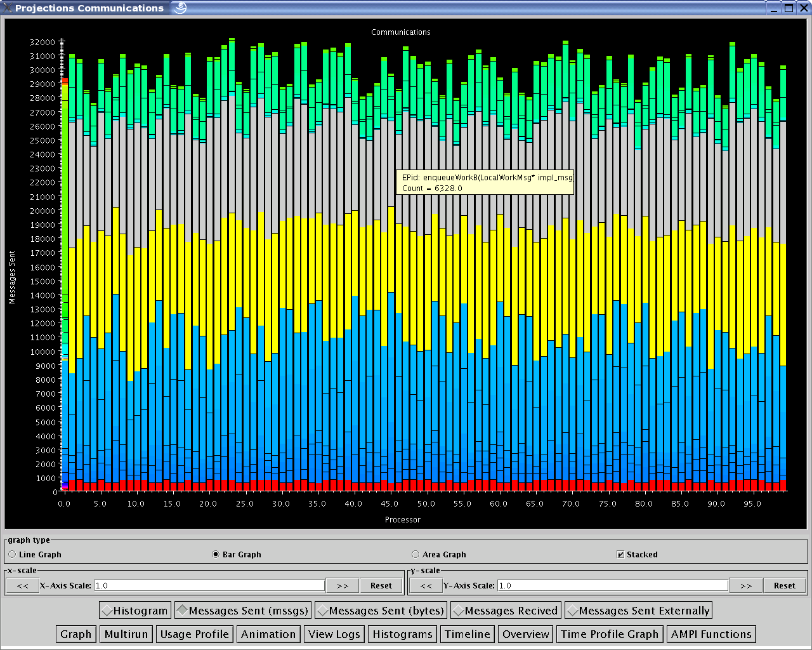Open the Time Profile Graph
Screen dimensions: 812x650
tap(610, 634)
